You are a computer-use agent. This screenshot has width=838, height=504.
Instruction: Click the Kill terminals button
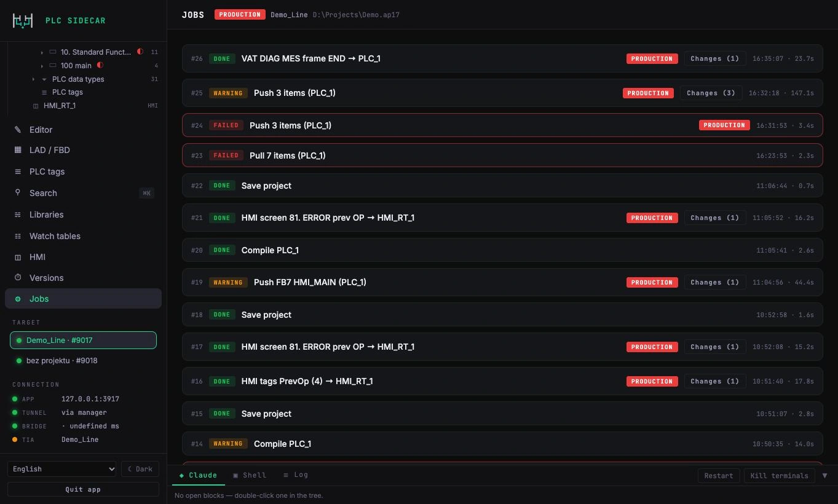click(779, 475)
